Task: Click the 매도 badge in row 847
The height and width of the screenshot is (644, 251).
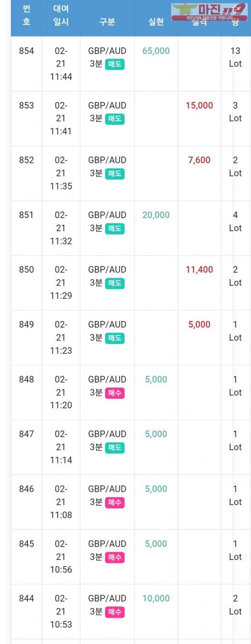Action: click(x=114, y=448)
